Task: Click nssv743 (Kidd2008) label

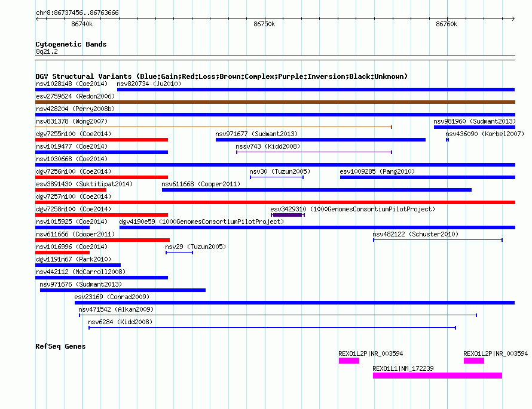Action: pos(268,146)
